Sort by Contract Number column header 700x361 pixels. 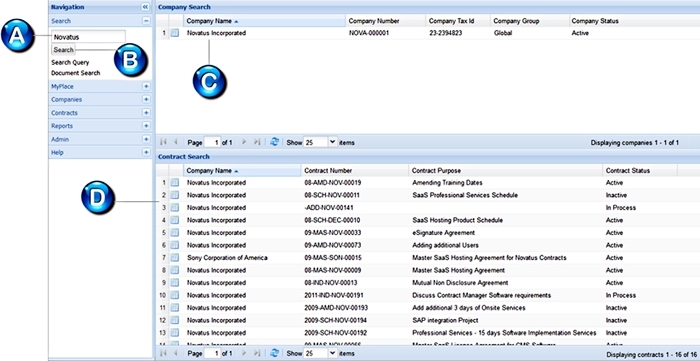[x=355, y=170]
